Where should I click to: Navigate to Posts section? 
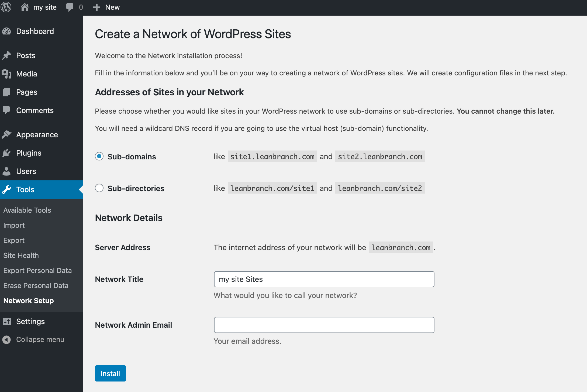(x=25, y=55)
